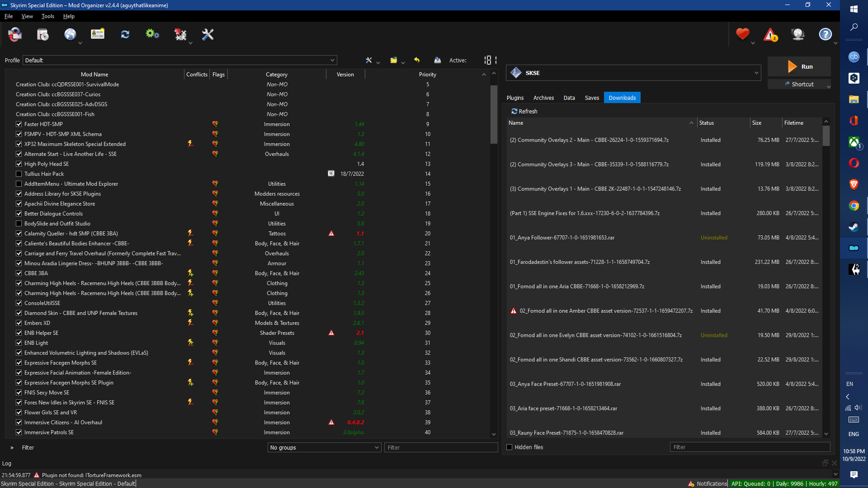
Task: Open the Profiles configuration icon
Action: tap(98, 35)
